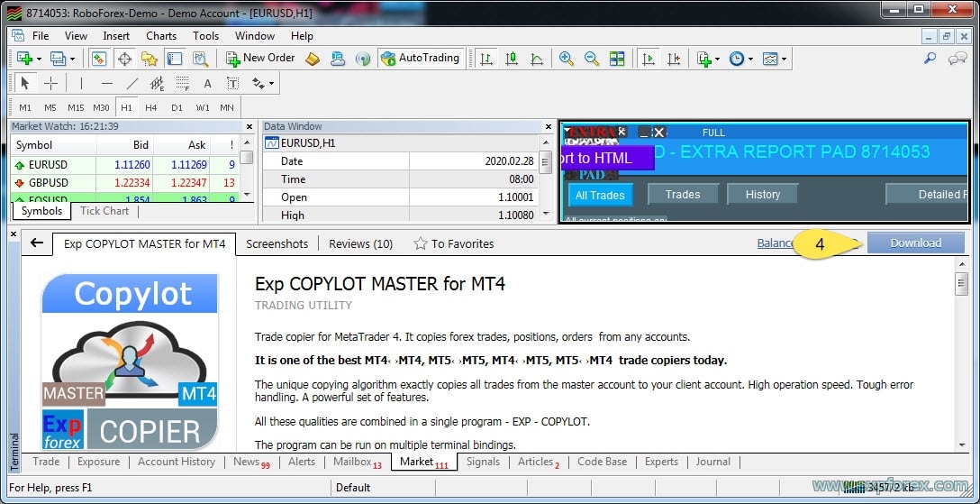Select the Horizontal Line drawing tool
980x504 pixels.
tap(107, 83)
